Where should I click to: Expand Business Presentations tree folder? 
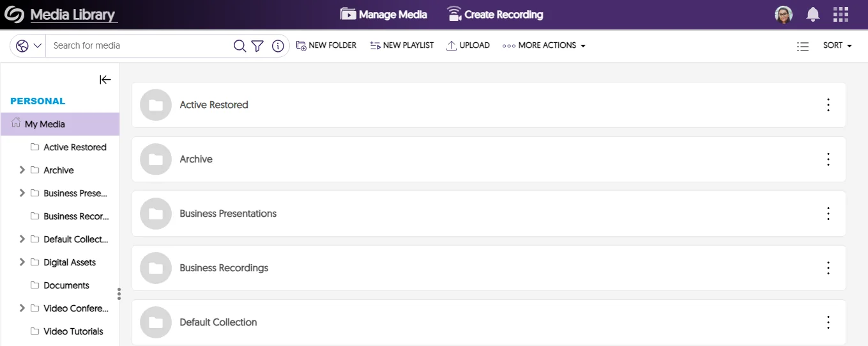tap(22, 193)
